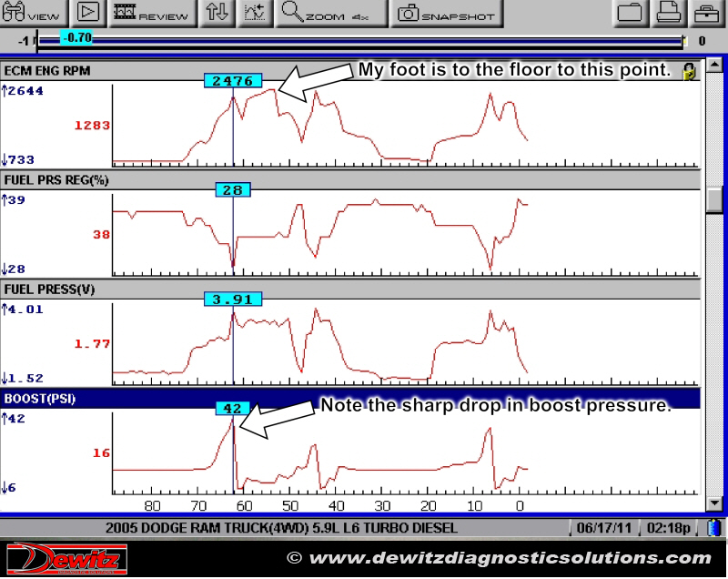Image resolution: width=728 pixels, height=579 pixels.
Task: Click the time axis label 60
Action: (x=244, y=505)
